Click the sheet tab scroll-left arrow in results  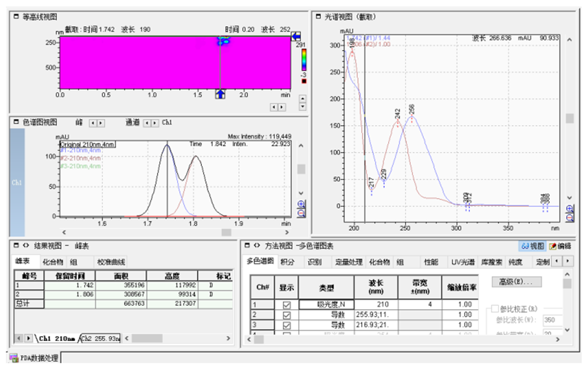[18, 338]
